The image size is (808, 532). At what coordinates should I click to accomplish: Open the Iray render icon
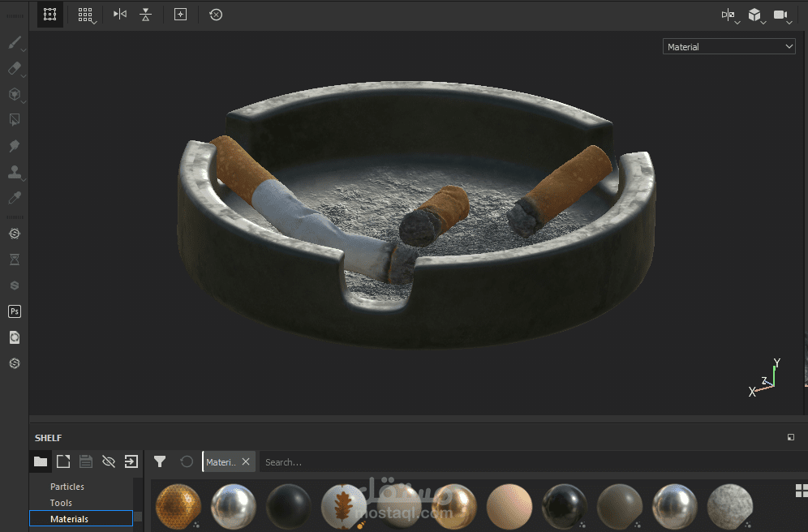[15, 337]
